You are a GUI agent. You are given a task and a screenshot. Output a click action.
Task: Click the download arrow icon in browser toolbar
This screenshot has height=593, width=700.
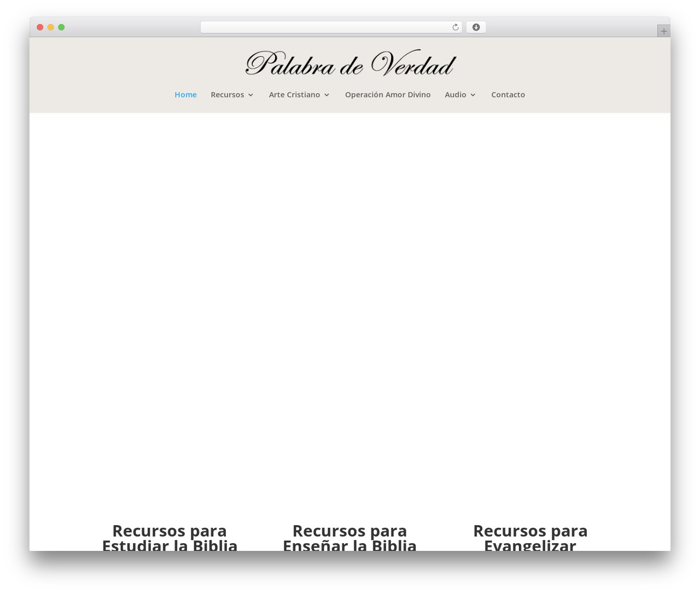click(476, 27)
